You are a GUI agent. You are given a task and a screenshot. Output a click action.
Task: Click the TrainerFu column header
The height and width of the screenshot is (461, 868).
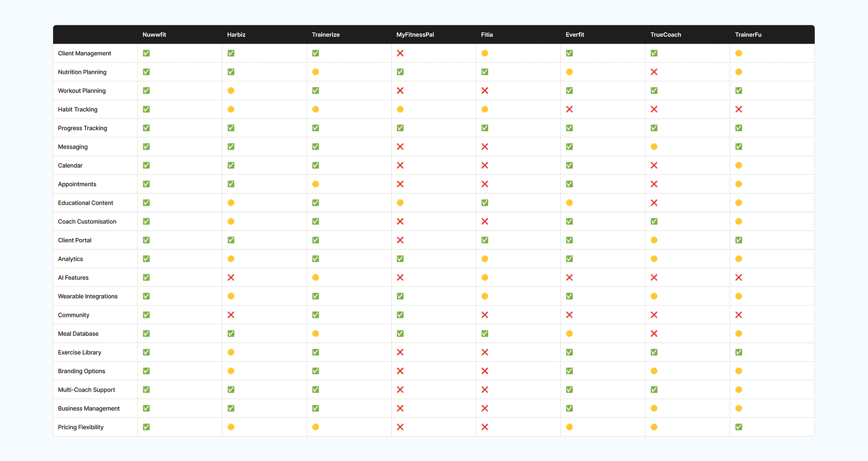[x=748, y=35]
